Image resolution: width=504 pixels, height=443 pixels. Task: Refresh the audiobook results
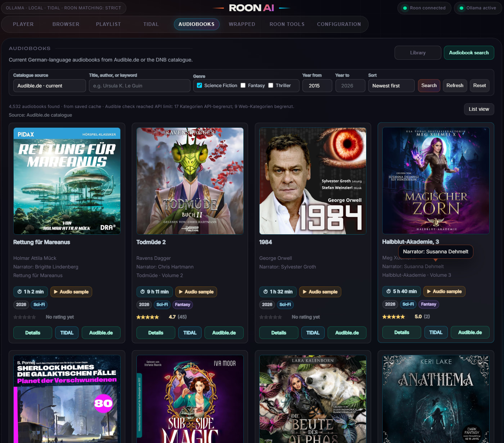click(x=455, y=86)
